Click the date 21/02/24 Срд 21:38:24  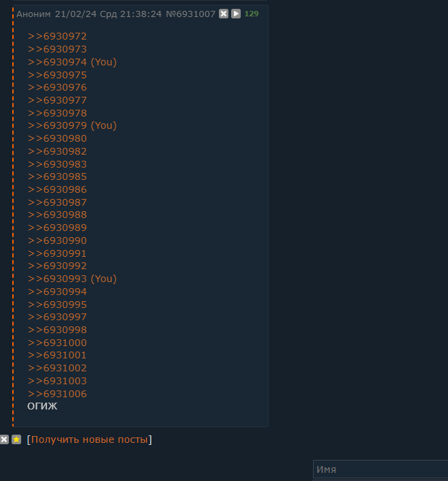coord(108,14)
